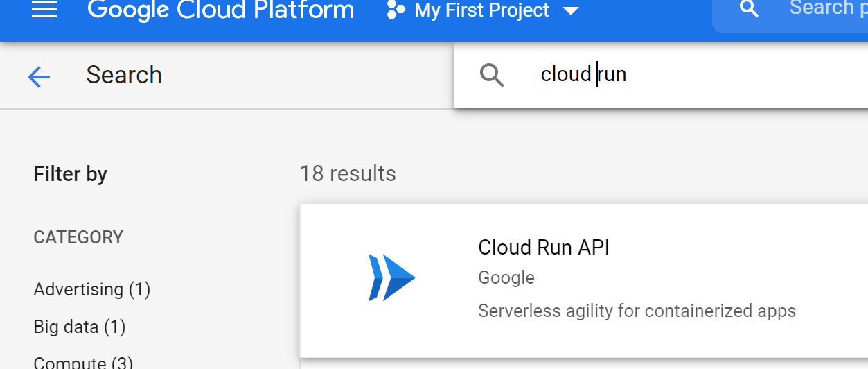
Task: Click the magnifier in the top header search
Action: [x=749, y=8]
